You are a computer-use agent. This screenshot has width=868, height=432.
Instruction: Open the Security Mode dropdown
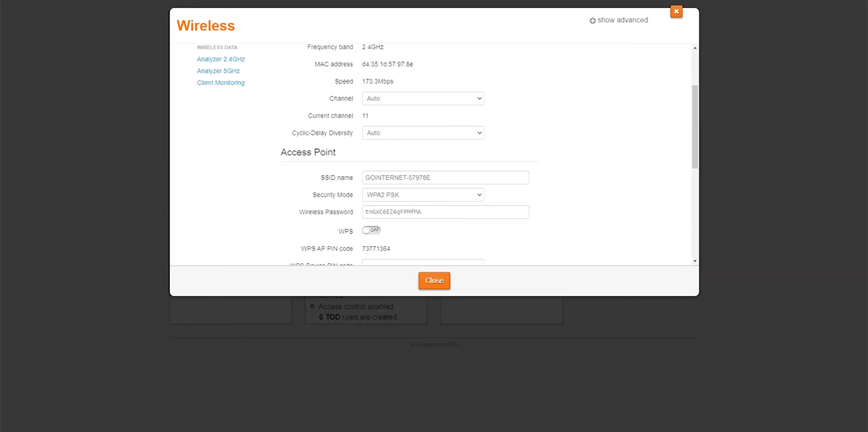pyautogui.click(x=422, y=195)
